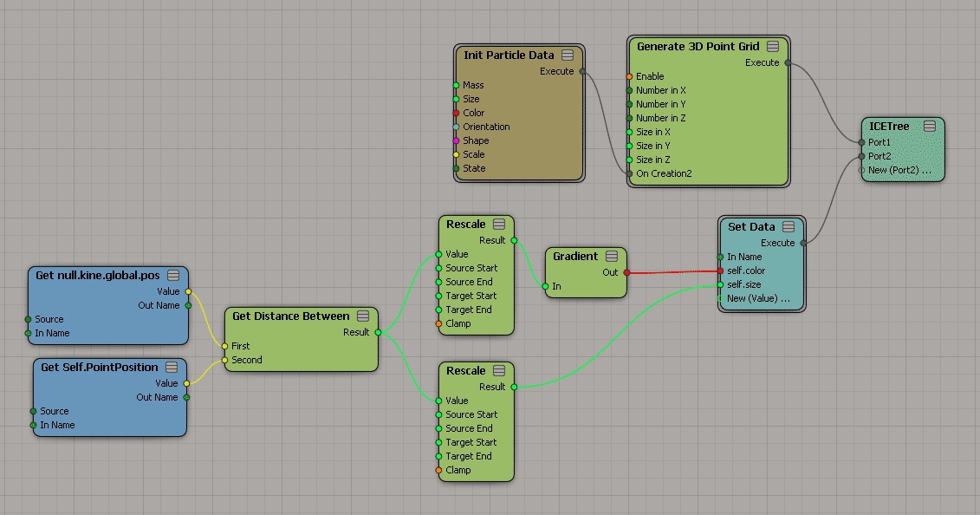This screenshot has width=980, height=515.
Task: Click the Gradient In port
Action: [x=545, y=286]
